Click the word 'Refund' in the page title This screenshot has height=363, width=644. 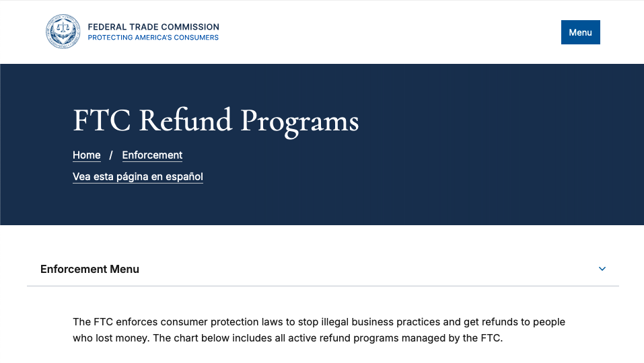[186, 121]
